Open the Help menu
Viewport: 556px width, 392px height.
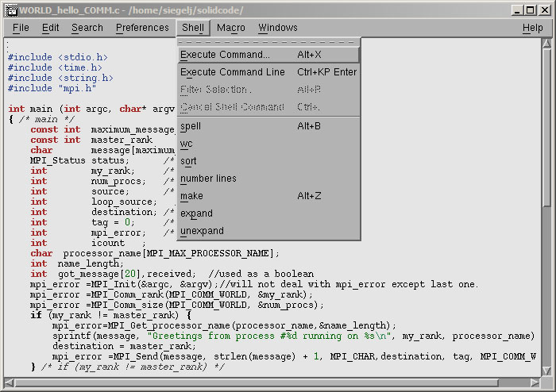532,28
